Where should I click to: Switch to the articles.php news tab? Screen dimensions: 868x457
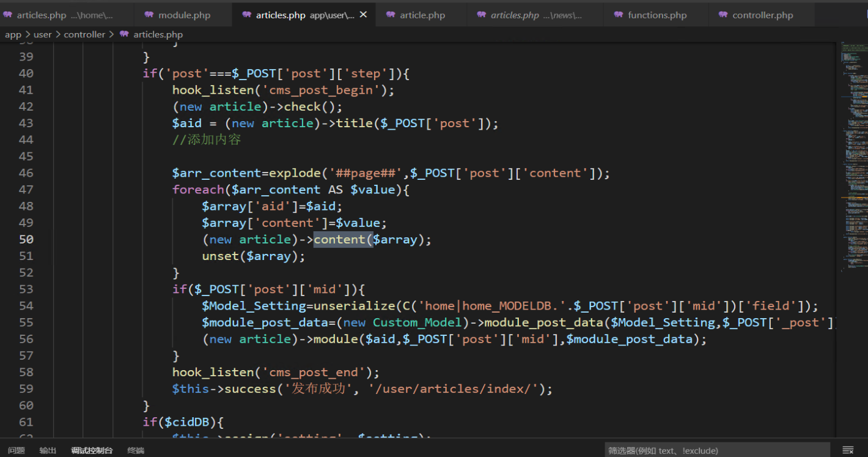535,15
